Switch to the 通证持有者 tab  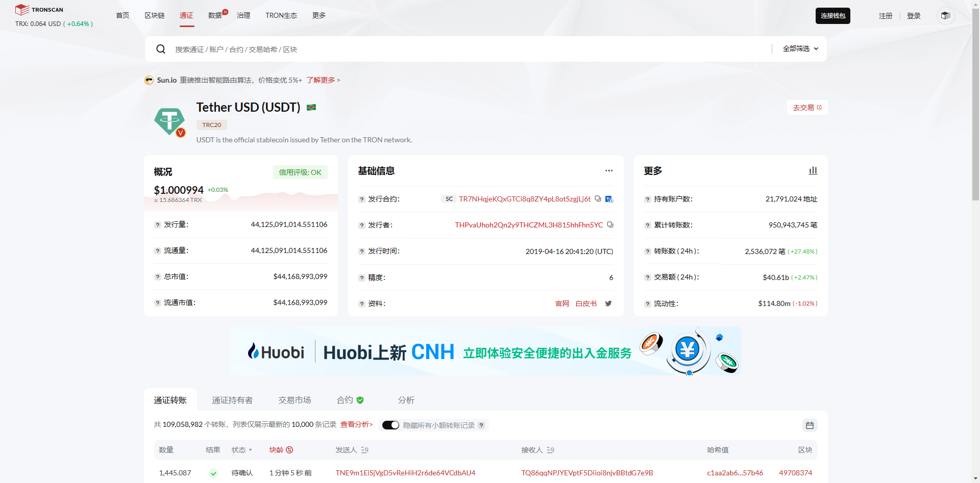click(232, 400)
